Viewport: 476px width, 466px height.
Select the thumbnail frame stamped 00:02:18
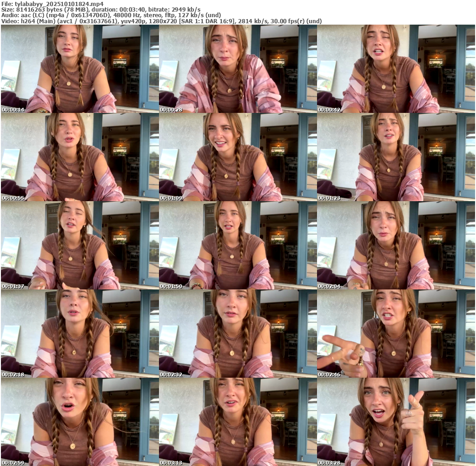[x=80, y=334]
